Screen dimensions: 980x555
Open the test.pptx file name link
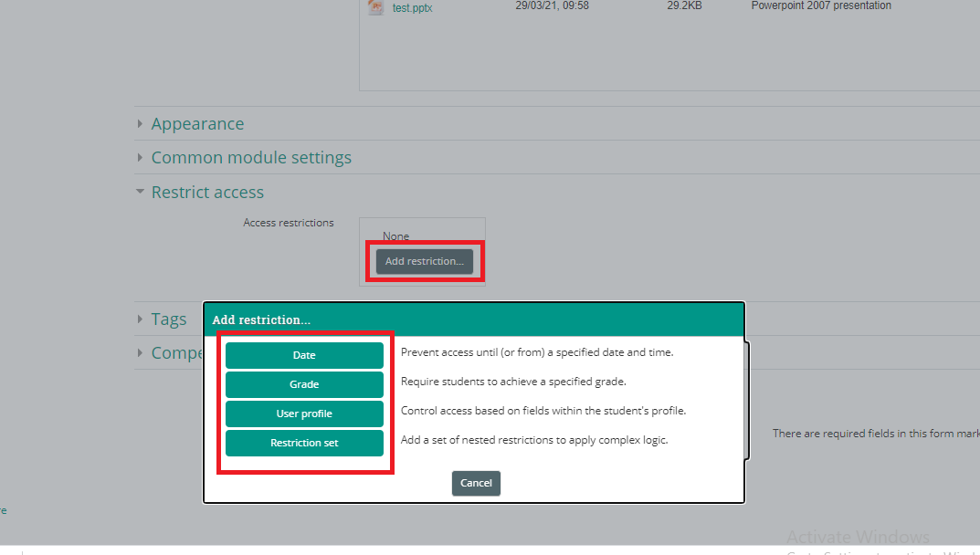click(412, 7)
